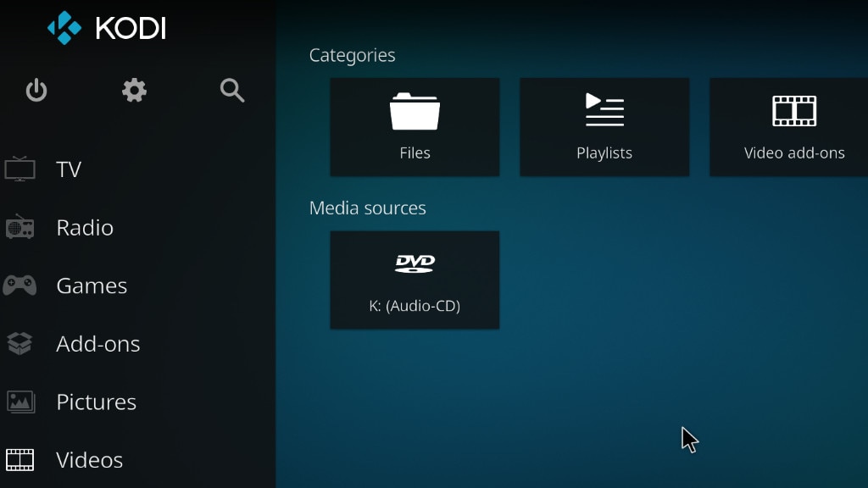The height and width of the screenshot is (488, 868).
Task: Open the Playlists category tile
Action: point(604,127)
